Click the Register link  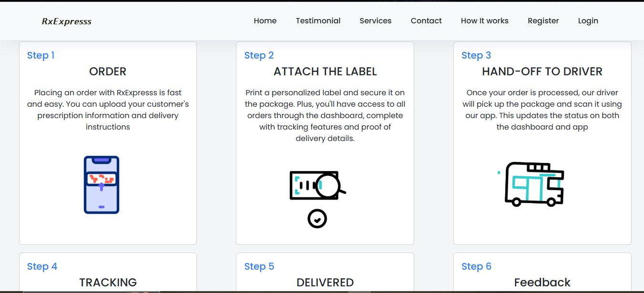(x=543, y=21)
